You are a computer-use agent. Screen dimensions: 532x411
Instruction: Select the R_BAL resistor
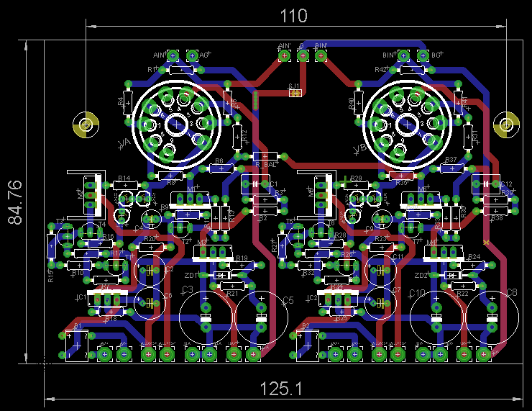click(265, 157)
